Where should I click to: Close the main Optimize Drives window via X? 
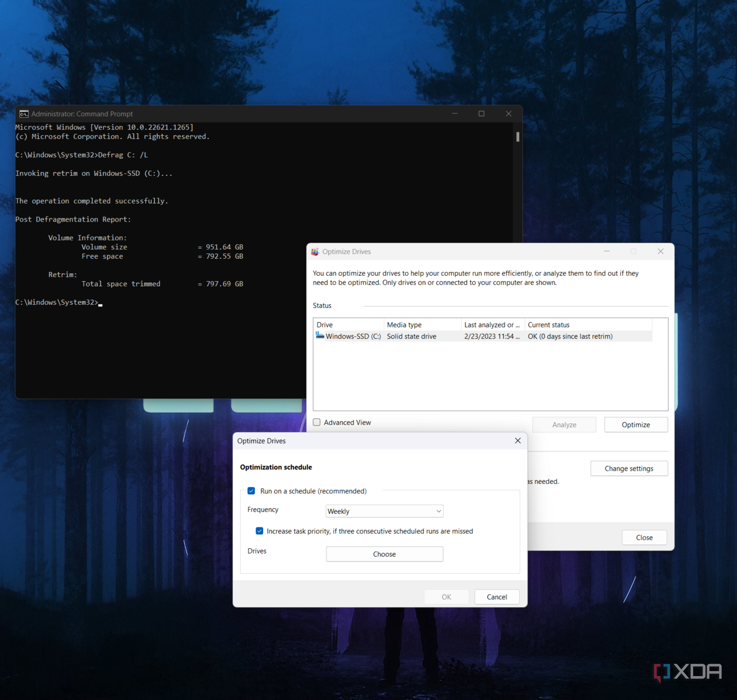point(661,251)
